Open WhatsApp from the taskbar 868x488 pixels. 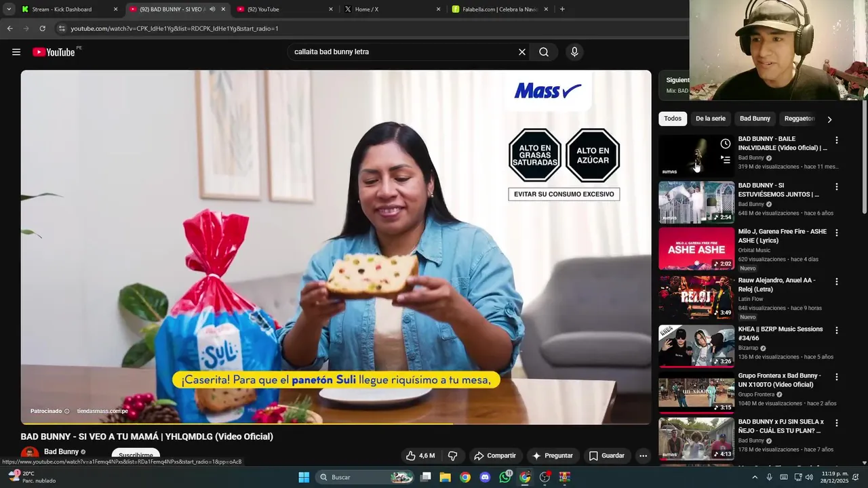505,477
